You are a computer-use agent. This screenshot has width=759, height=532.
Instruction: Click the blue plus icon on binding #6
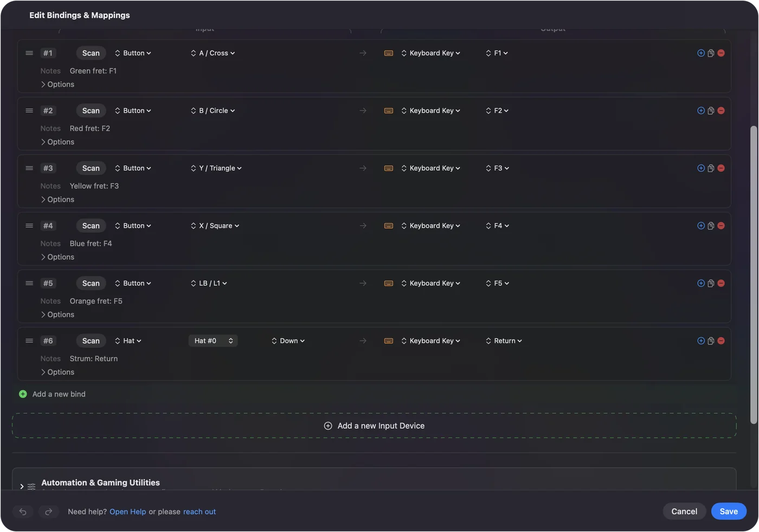pos(701,341)
